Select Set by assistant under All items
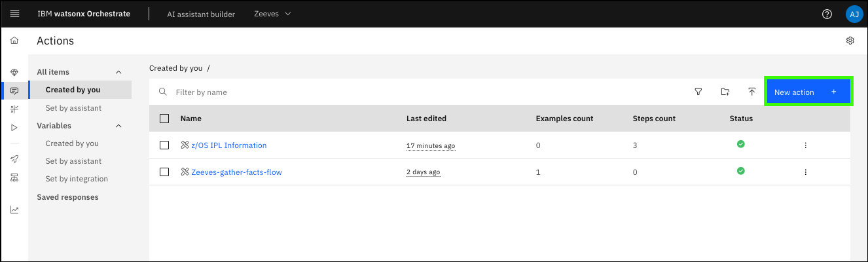Image resolution: width=868 pixels, height=262 pixels. pos(73,108)
